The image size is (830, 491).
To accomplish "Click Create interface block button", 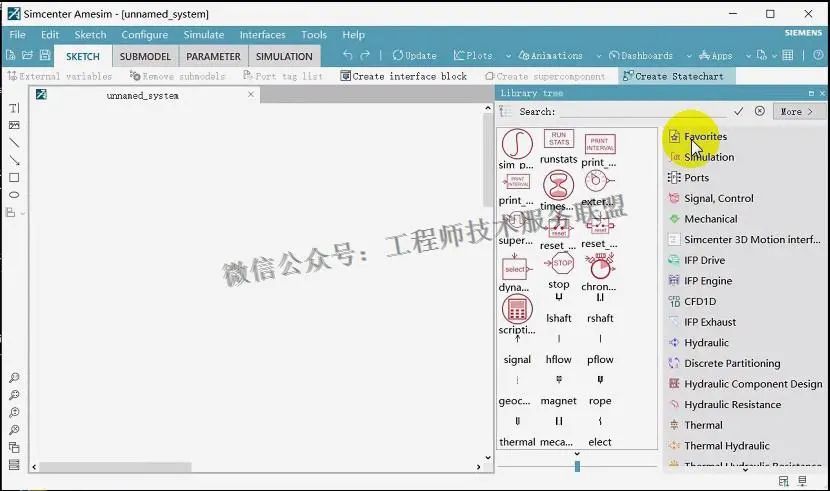I will [x=404, y=76].
